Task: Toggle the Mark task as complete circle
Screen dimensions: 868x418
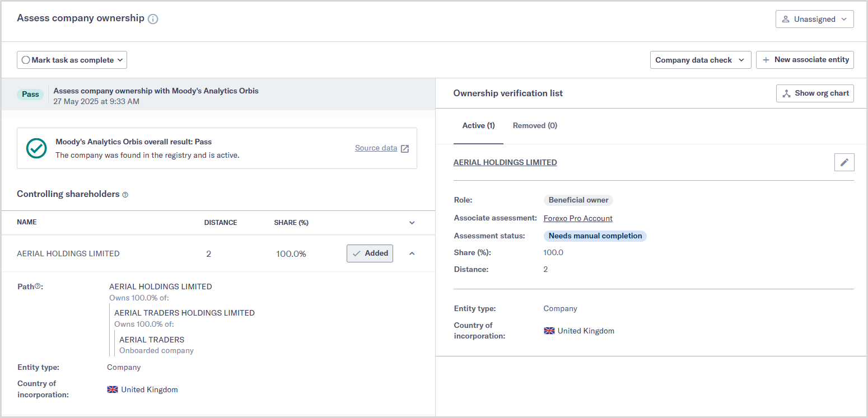Action: tap(26, 60)
